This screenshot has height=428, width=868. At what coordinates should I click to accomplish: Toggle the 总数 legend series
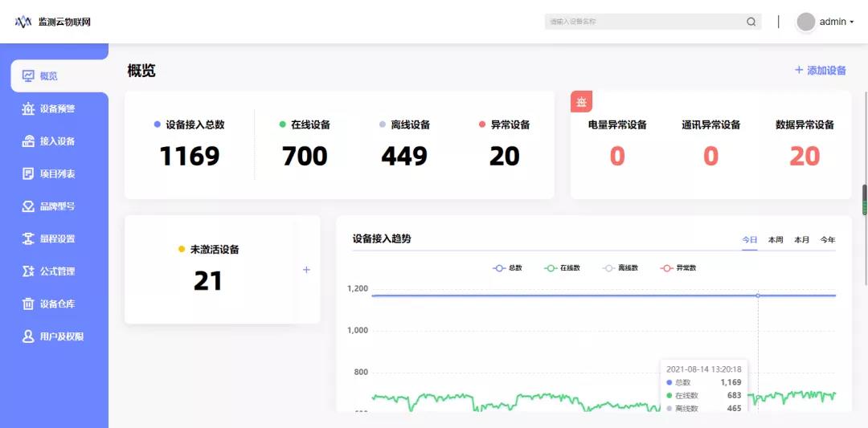tap(507, 267)
